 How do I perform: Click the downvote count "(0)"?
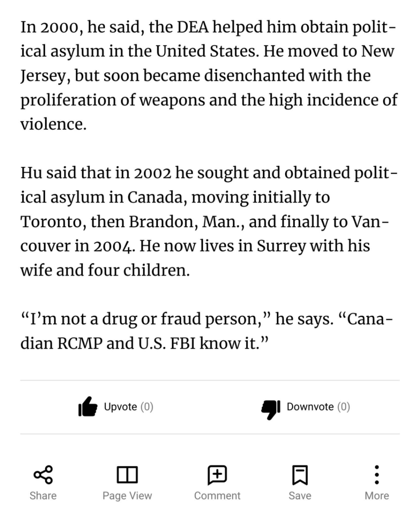343,407
